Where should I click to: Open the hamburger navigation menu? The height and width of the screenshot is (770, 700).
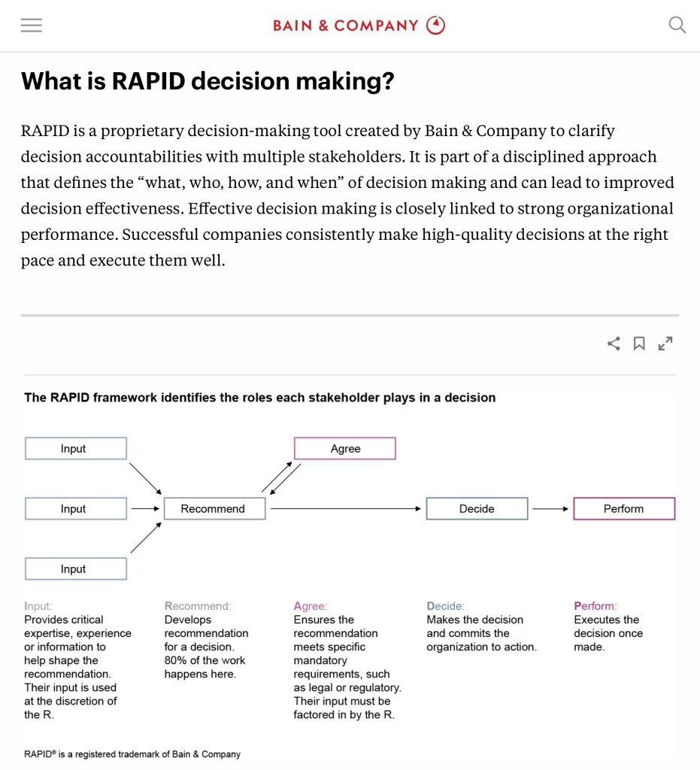point(32,26)
